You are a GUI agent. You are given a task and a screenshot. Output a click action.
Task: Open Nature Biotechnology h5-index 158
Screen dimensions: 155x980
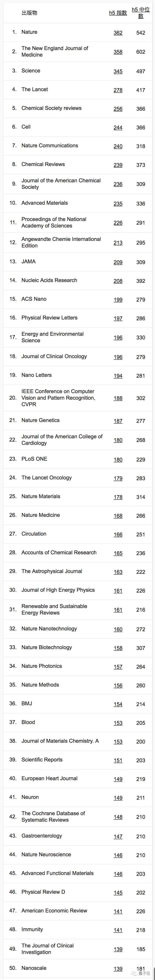coord(118,648)
